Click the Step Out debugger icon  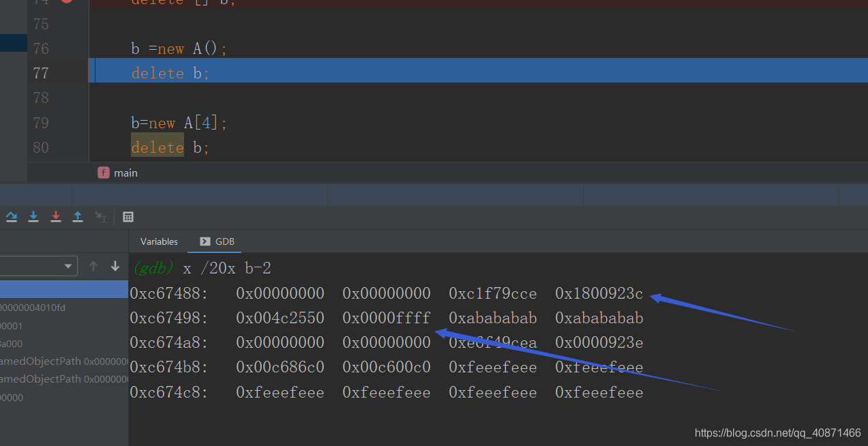78,217
